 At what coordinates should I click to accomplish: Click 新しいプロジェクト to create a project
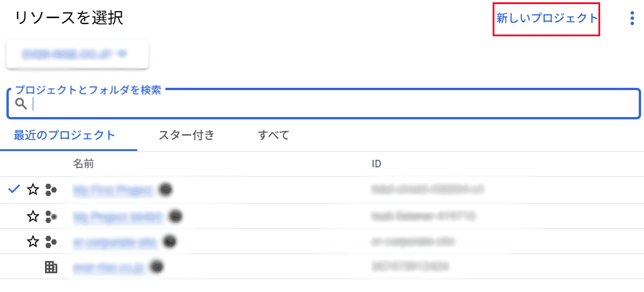coord(546,19)
